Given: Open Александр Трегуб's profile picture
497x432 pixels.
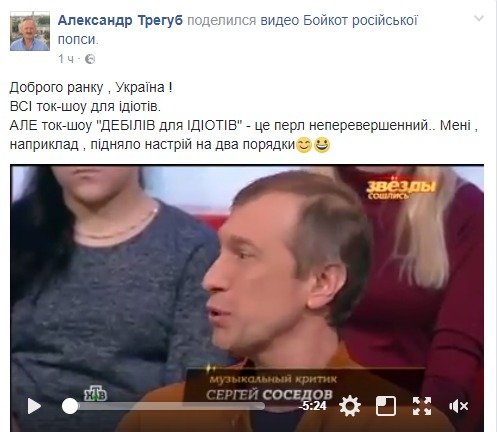Looking at the screenshot, I should (x=30, y=31).
